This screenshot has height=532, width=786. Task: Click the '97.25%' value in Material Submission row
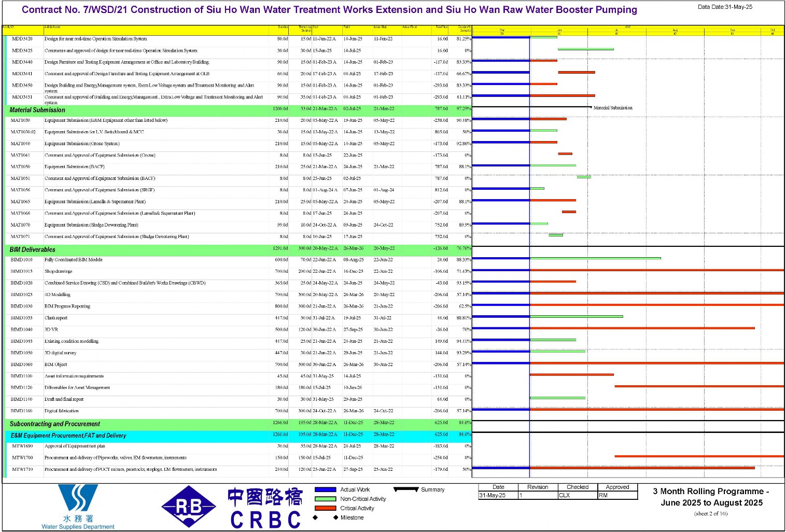point(464,109)
